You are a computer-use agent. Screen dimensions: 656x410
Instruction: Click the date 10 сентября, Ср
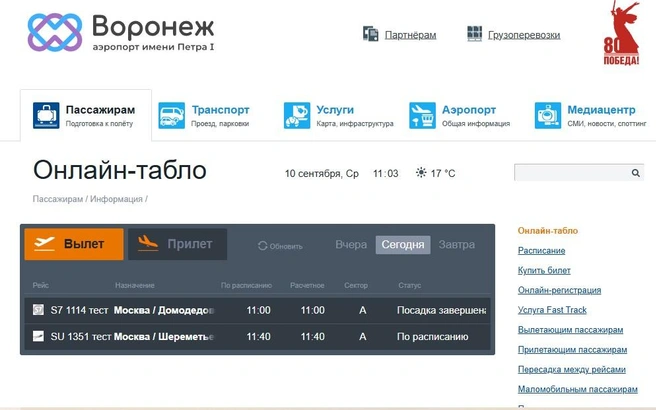coord(322,173)
